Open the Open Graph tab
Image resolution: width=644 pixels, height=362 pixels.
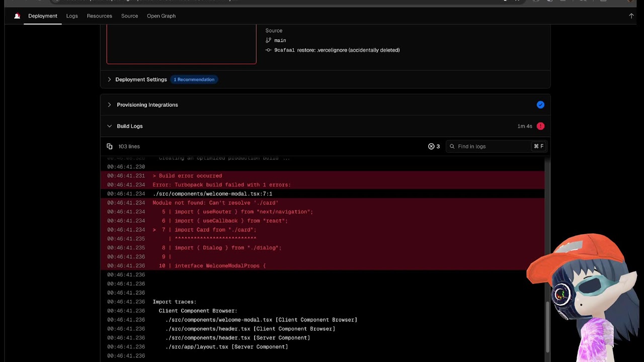click(161, 16)
